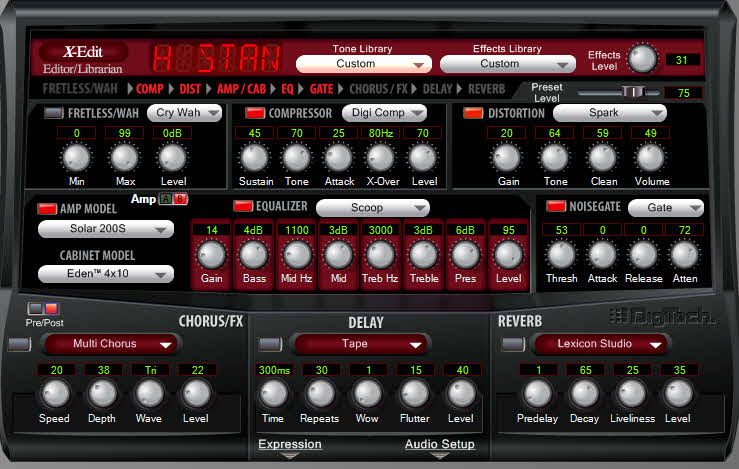Select Amp channel A button
739x469 pixels.
[166, 199]
